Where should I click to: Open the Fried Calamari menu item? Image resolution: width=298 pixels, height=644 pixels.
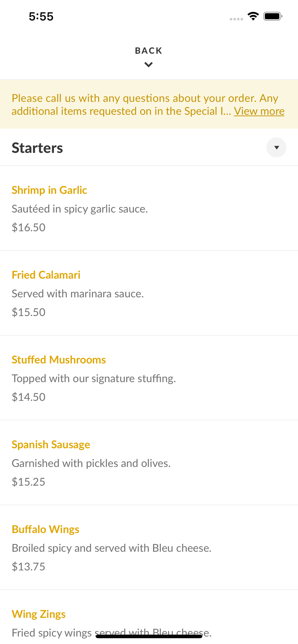click(x=46, y=275)
